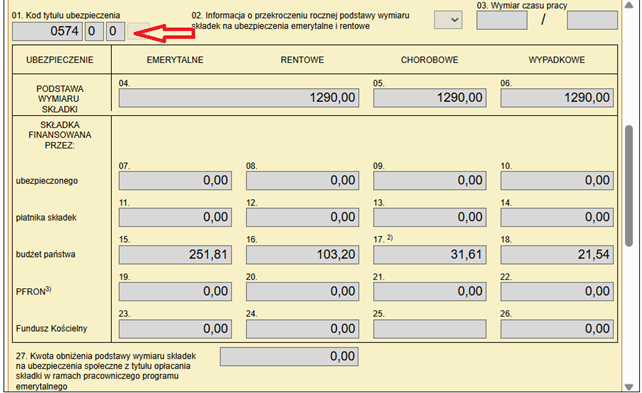Click the CHOROBOWE column header

430,60
